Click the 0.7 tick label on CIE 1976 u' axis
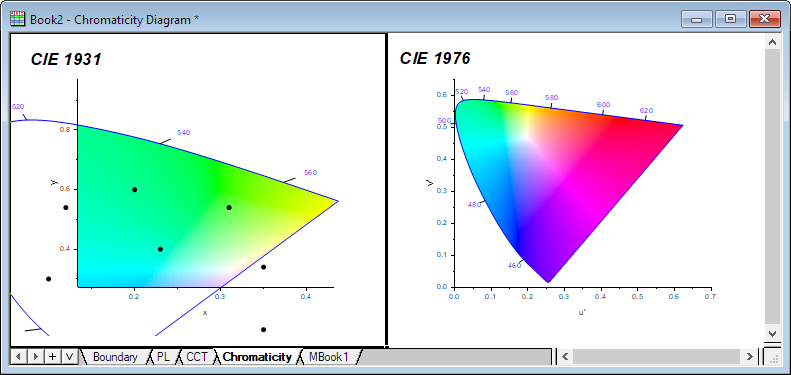The image size is (791, 375). pos(710,296)
